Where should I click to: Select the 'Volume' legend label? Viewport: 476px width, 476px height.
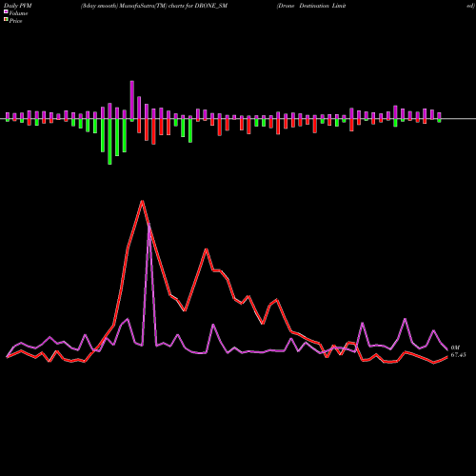[x=18, y=13]
